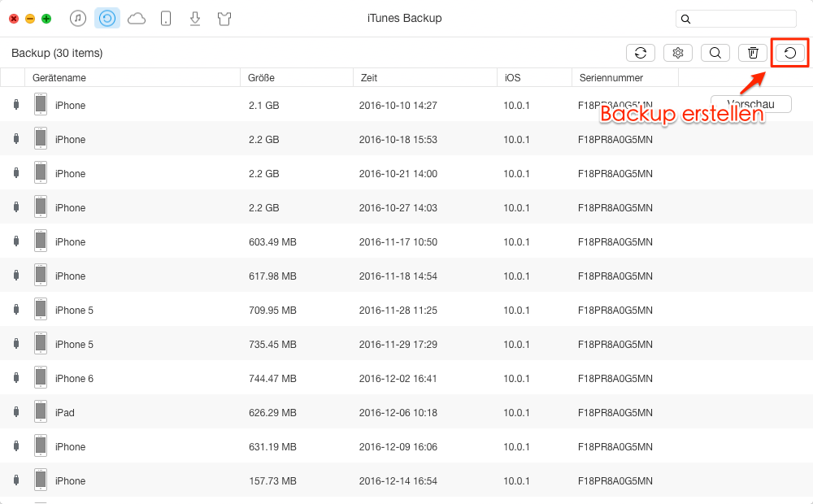Open the device manager phone icon
This screenshot has width=813, height=504.
(x=166, y=19)
